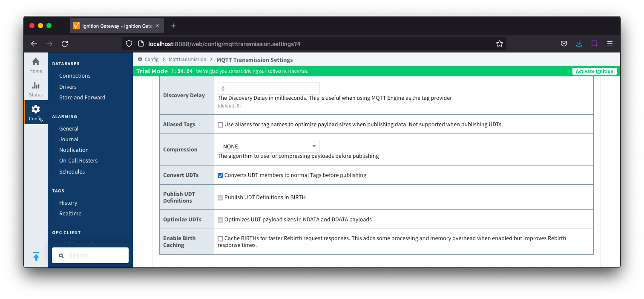Select the Ignition Gateway browser tab
644x299 pixels.
116,26
